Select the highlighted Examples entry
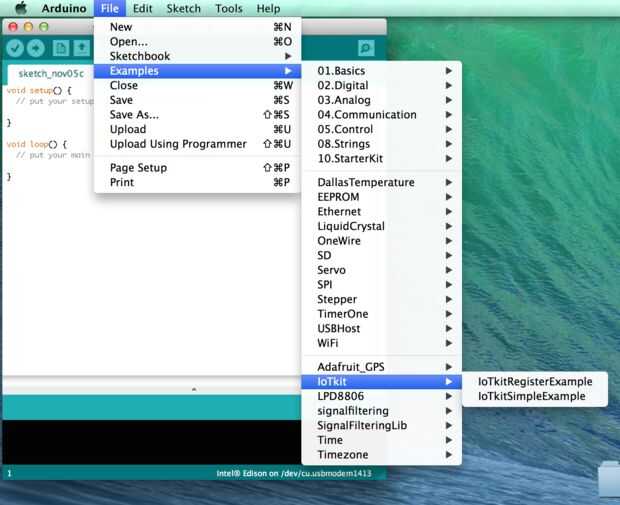This screenshot has height=505, width=620. (197, 71)
